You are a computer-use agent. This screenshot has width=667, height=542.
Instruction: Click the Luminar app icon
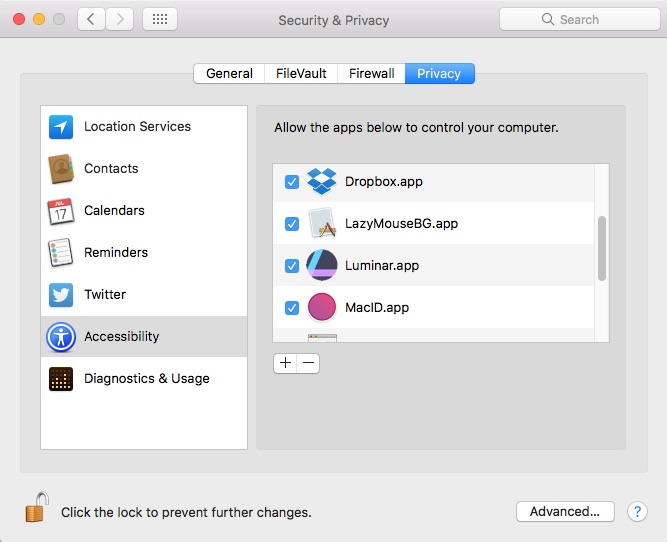point(322,265)
